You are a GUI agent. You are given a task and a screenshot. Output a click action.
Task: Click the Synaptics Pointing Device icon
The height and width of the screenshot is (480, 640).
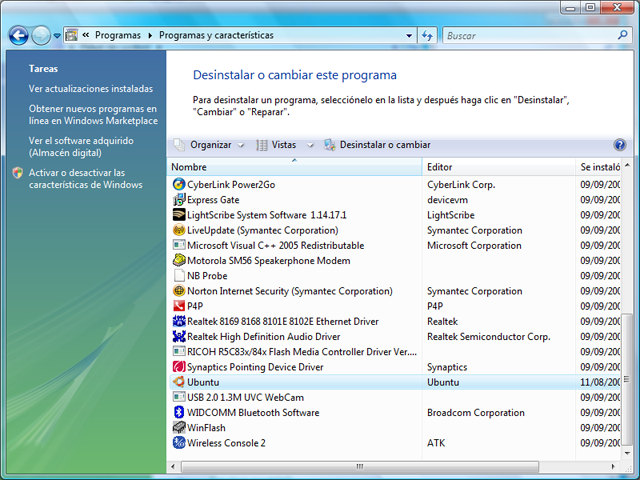179,367
